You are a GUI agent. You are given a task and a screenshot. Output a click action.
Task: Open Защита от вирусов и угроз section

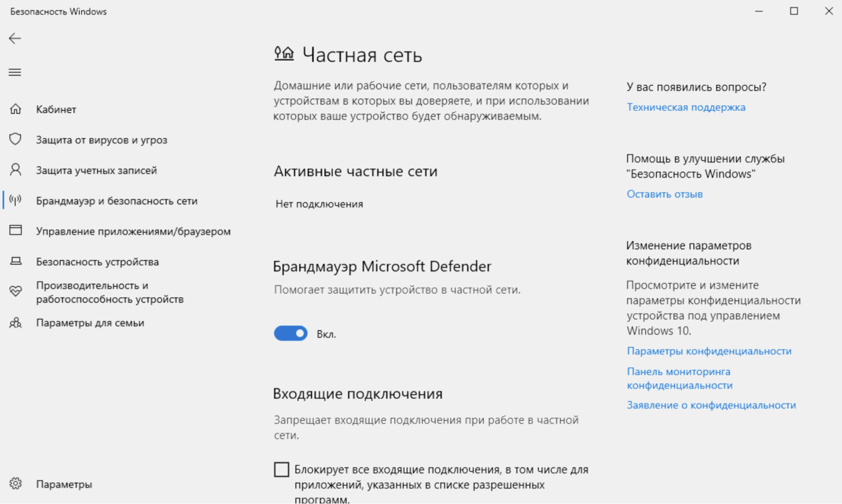(x=102, y=140)
